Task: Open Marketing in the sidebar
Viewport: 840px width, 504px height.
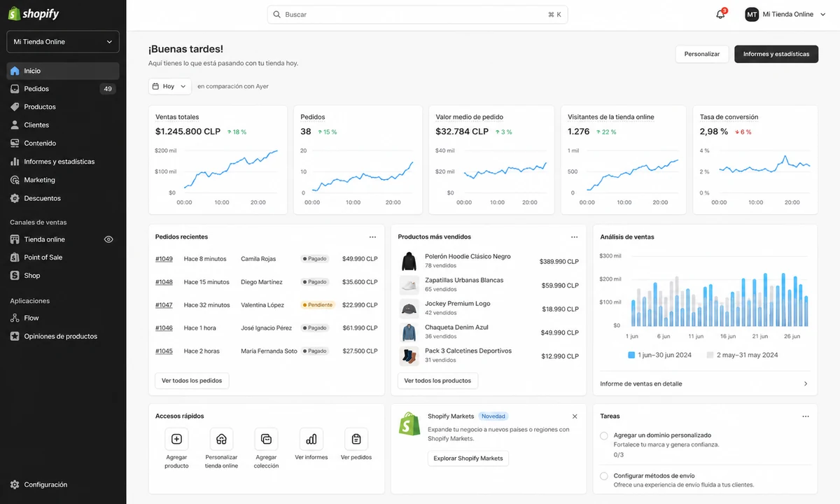Action: (x=63, y=180)
